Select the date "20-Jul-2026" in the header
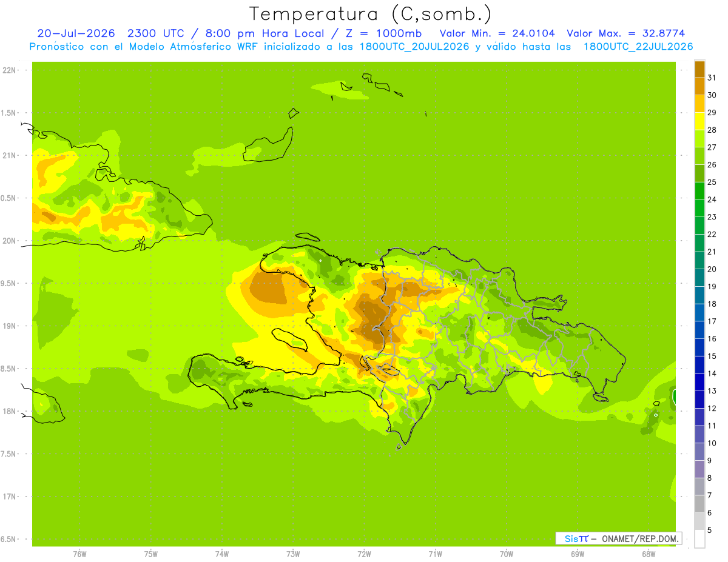The image size is (728, 562). [x=76, y=33]
